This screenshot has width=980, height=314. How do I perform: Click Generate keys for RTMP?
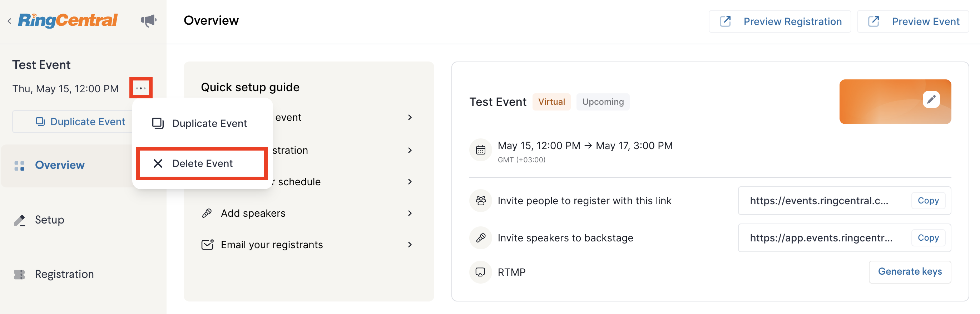click(910, 272)
